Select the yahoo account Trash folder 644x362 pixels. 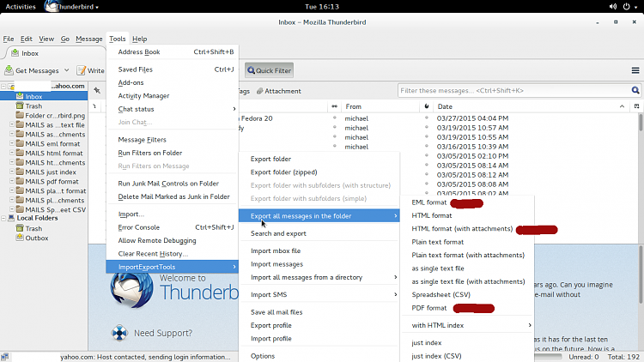33,106
